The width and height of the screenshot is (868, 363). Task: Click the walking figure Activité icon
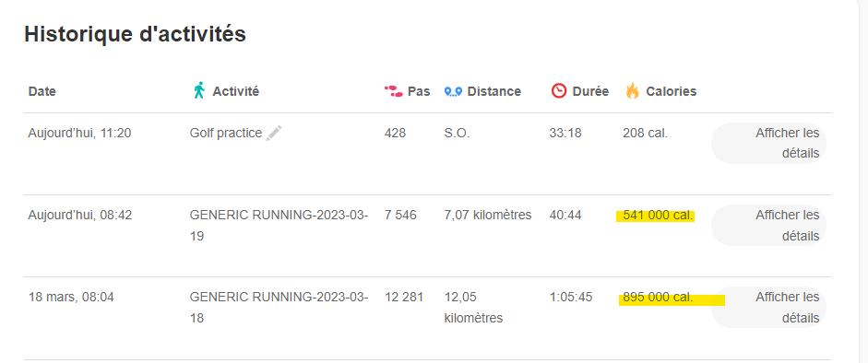[198, 90]
